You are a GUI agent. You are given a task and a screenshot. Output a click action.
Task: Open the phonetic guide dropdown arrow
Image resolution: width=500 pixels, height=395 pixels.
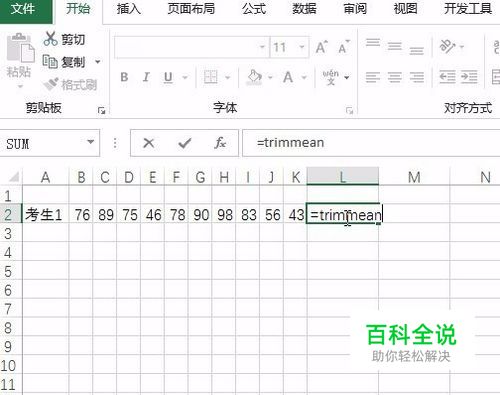coord(347,78)
